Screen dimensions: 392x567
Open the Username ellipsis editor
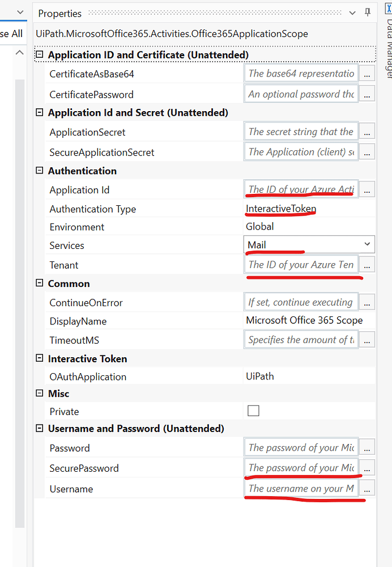click(367, 488)
